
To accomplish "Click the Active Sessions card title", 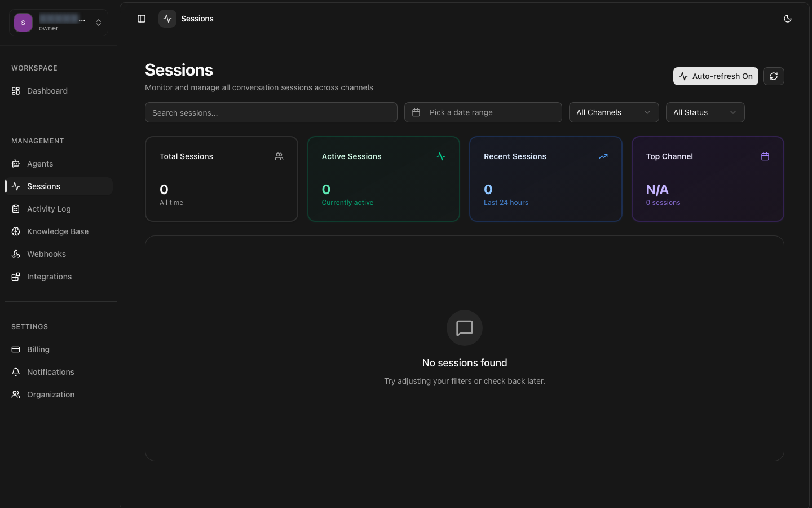I will (351, 156).
